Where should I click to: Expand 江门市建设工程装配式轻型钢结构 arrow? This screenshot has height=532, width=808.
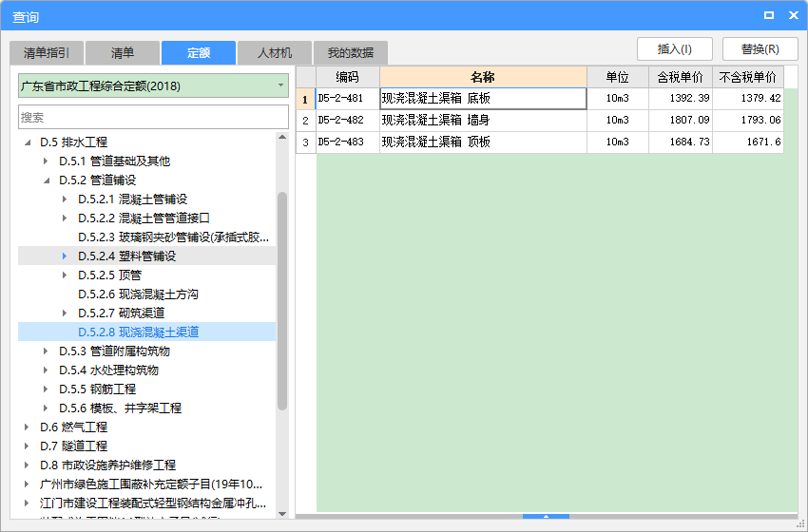point(27,503)
